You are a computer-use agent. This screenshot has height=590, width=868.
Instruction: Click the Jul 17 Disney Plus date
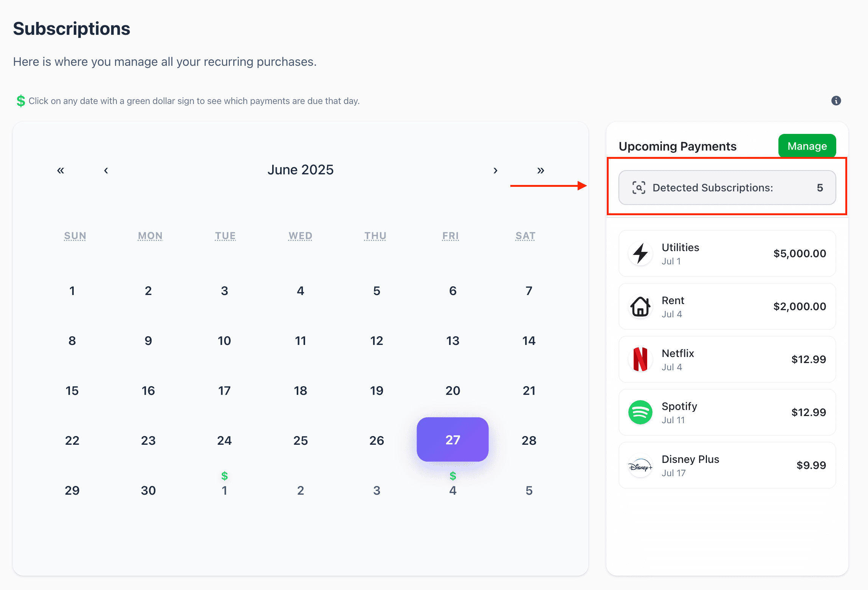(x=674, y=473)
